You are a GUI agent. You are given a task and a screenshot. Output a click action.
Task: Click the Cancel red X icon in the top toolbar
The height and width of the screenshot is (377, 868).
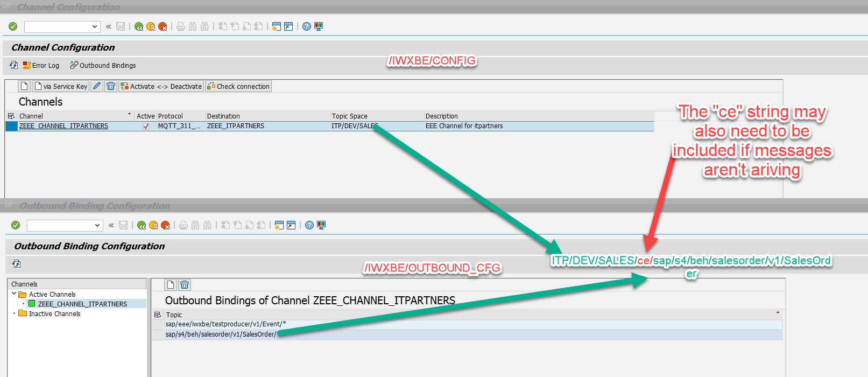coord(163,26)
